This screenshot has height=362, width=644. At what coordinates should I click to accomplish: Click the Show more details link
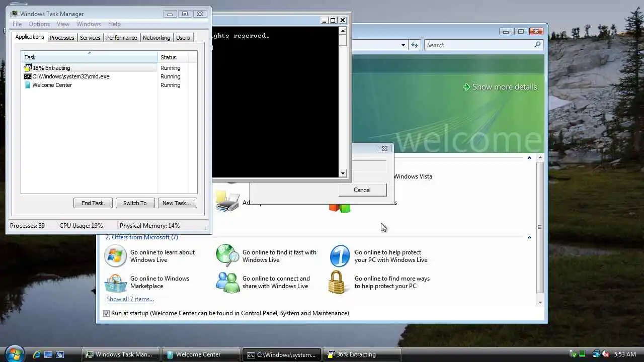pos(505,87)
